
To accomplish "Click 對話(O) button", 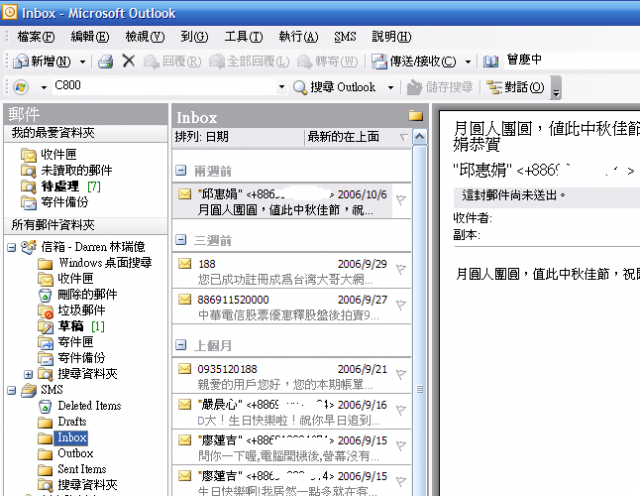I will pyautogui.click(x=516, y=87).
